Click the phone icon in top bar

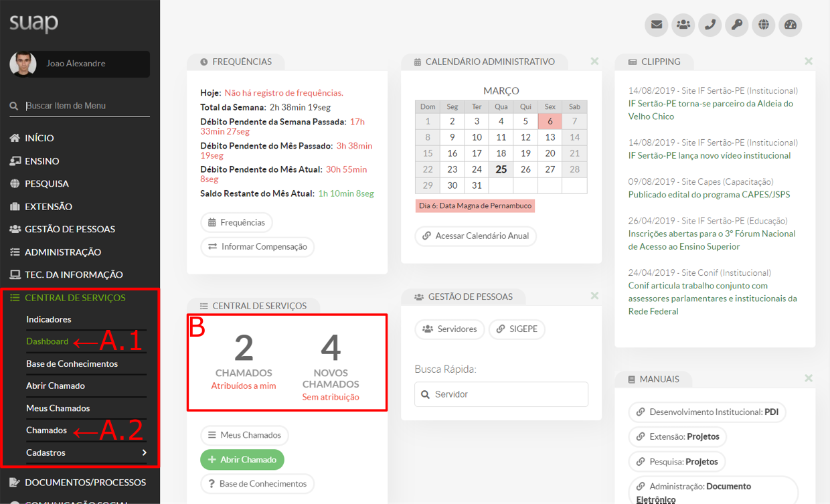(x=710, y=25)
